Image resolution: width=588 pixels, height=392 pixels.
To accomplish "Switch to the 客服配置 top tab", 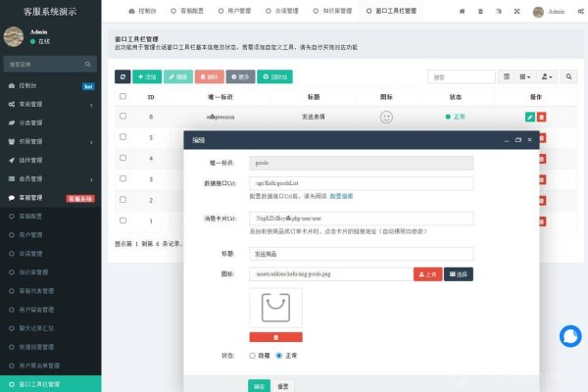I will (x=187, y=11).
